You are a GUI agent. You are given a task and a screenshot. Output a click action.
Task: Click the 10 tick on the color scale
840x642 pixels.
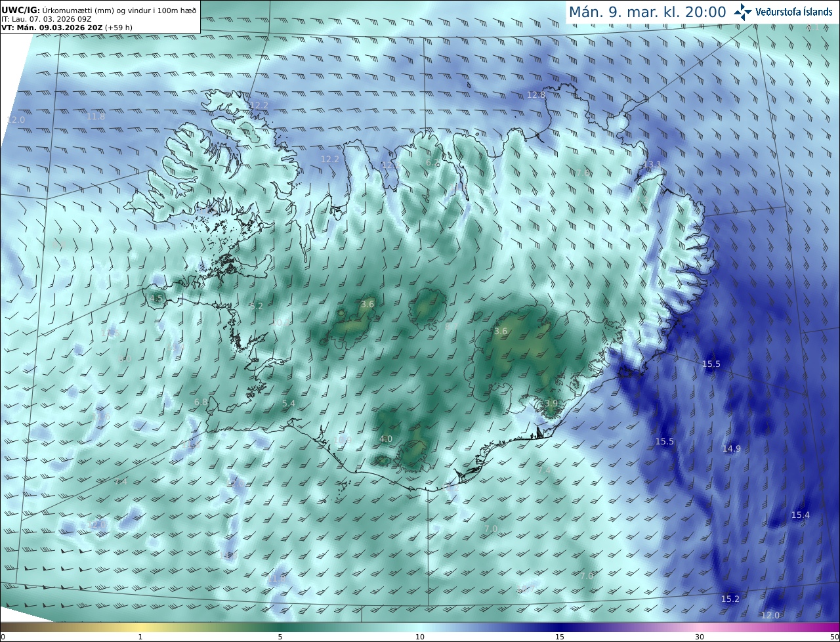(x=420, y=637)
